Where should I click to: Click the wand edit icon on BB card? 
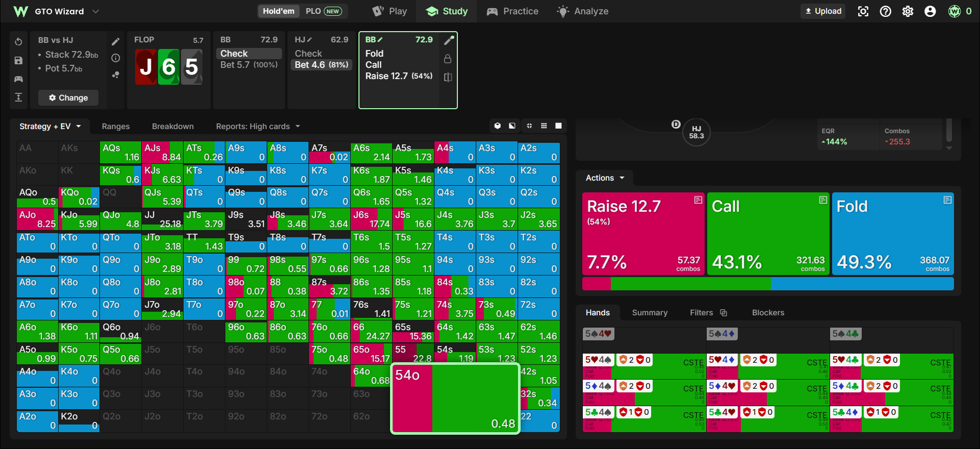coord(449,40)
